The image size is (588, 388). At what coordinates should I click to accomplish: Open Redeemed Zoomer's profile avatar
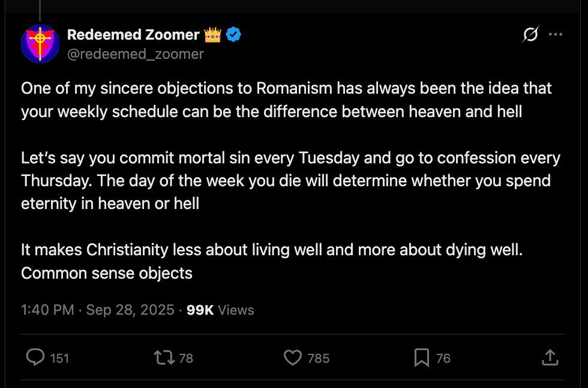pyautogui.click(x=40, y=44)
